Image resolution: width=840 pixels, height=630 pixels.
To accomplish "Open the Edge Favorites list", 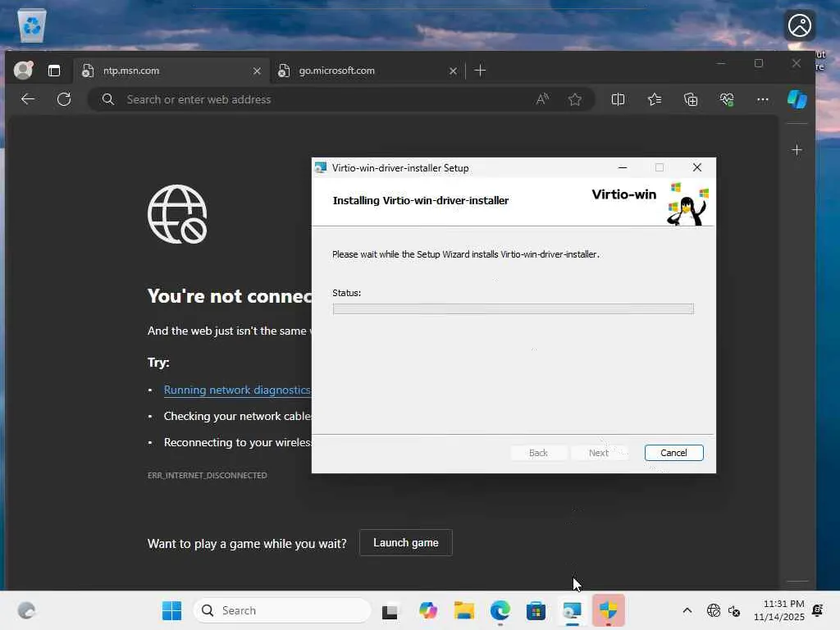I will click(x=654, y=99).
